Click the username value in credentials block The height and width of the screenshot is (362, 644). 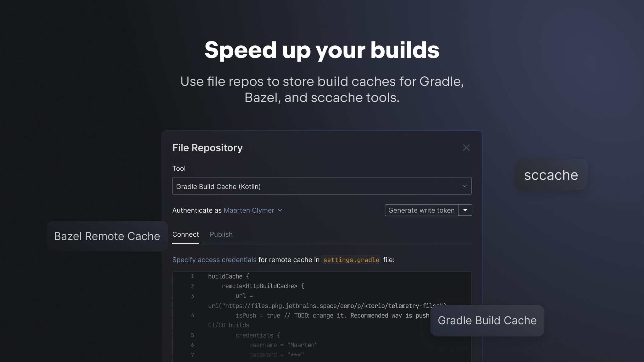pyautogui.click(x=302, y=345)
